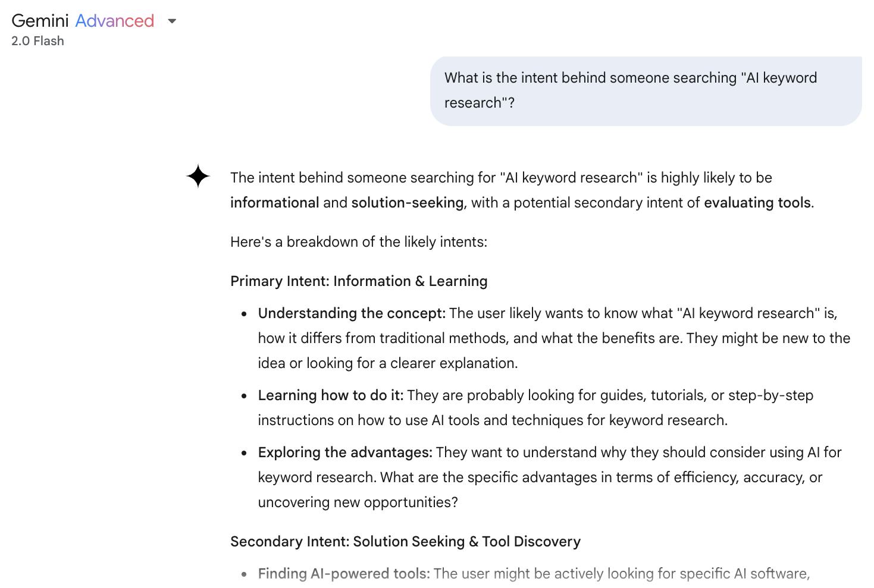The image size is (874, 588).
Task: Click the user message avatar area
Action: 647,90
